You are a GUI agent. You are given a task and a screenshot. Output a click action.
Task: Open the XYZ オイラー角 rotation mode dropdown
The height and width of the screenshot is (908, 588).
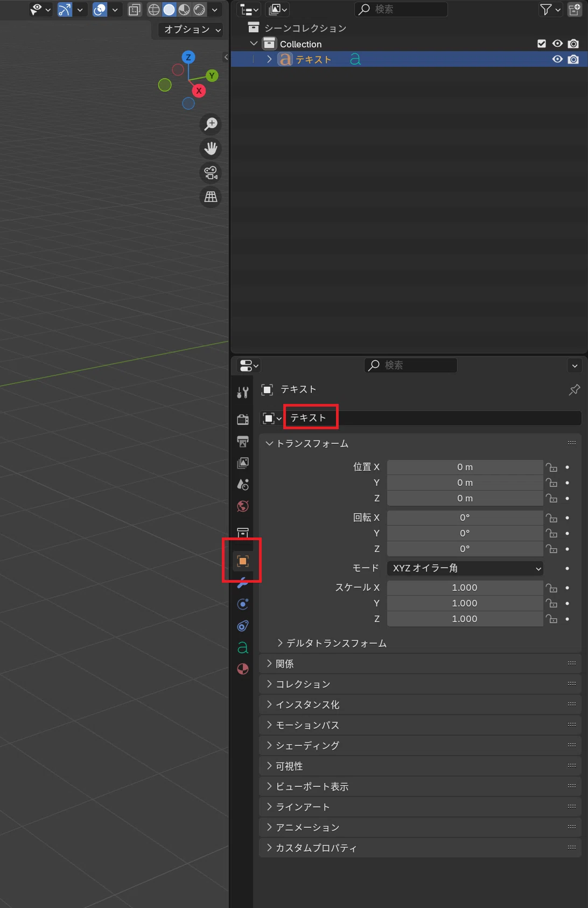pos(465,568)
